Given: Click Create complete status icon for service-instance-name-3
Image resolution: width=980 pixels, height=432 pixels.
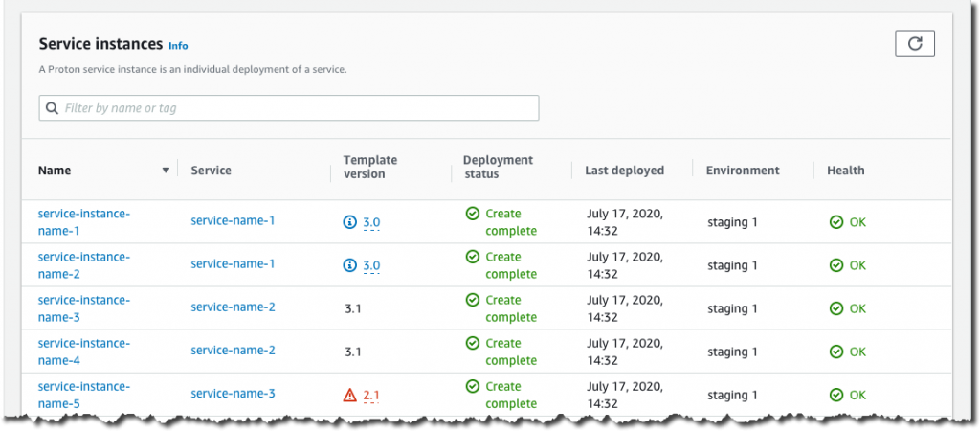Looking at the screenshot, I should [472, 300].
